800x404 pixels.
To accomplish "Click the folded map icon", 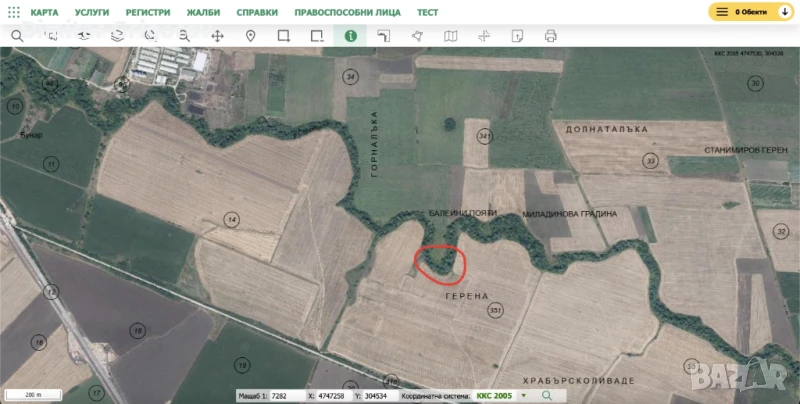I will tap(451, 35).
